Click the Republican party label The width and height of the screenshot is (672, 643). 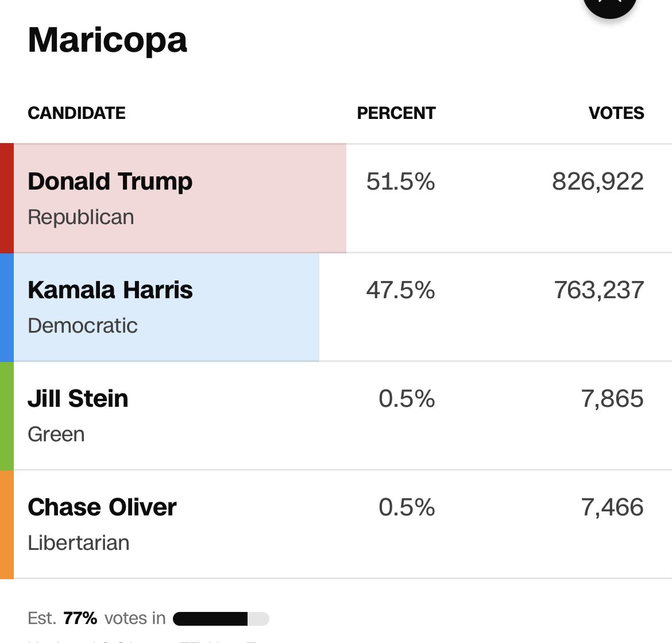pos(80,217)
